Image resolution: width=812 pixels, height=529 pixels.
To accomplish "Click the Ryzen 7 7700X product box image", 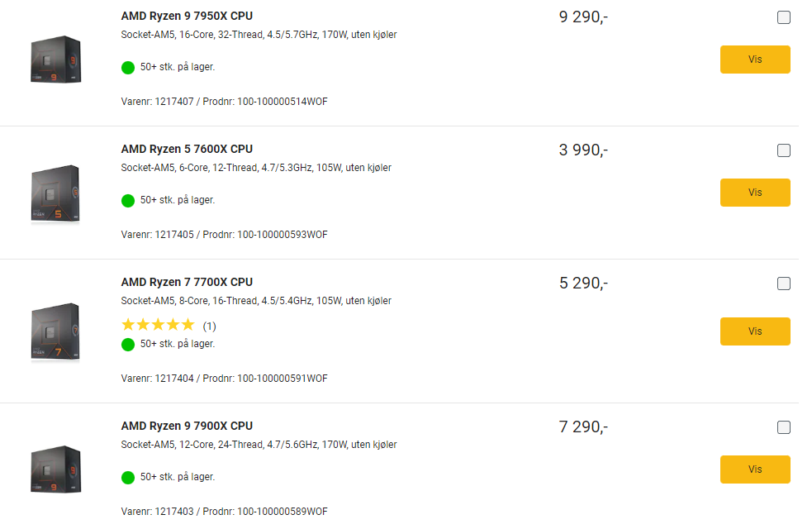I will [x=55, y=332].
